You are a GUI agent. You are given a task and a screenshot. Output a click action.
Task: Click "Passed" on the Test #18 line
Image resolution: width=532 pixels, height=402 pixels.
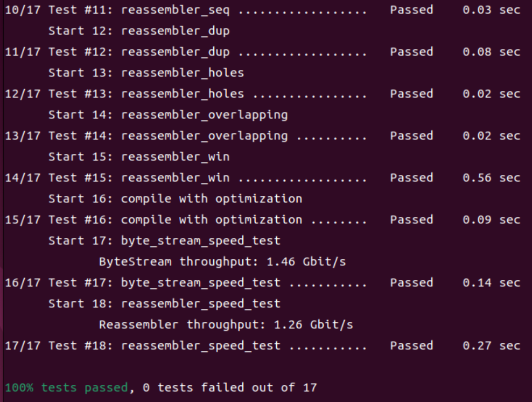click(x=411, y=346)
